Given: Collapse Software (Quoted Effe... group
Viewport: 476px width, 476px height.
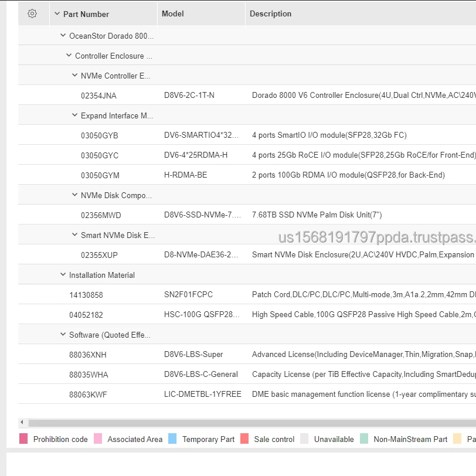Looking at the screenshot, I should tap(63, 335).
